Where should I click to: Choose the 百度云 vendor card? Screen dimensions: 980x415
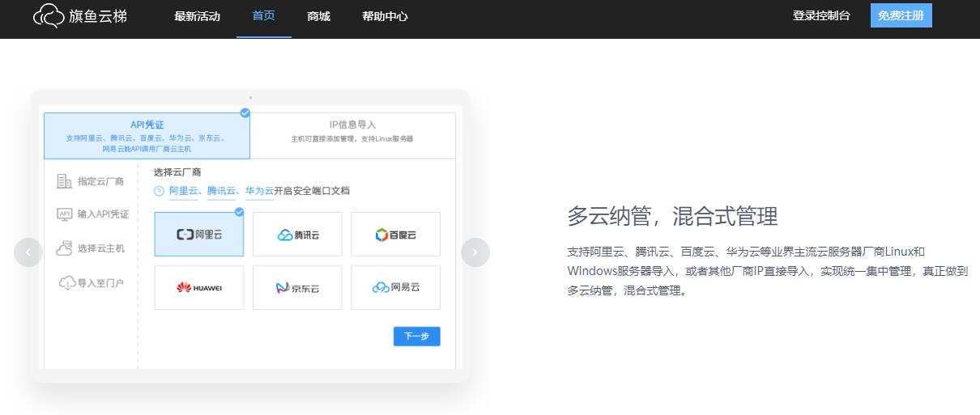(395, 235)
